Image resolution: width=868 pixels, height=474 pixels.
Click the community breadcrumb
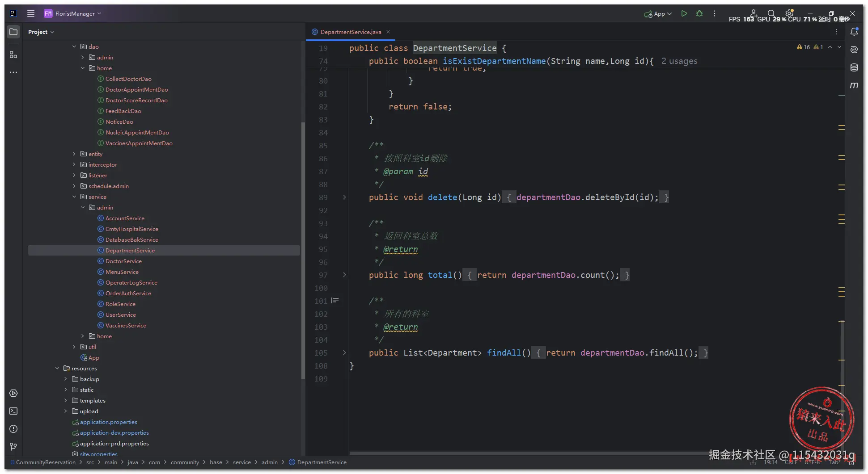click(x=185, y=462)
